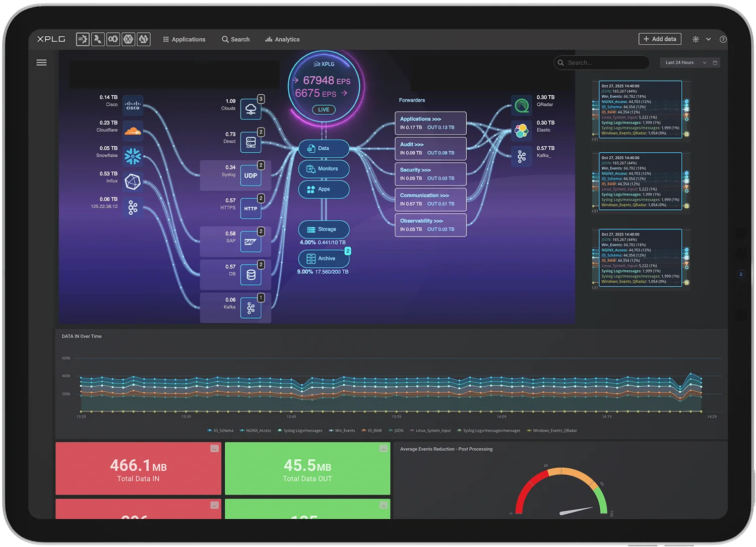The width and height of the screenshot is (756, 547).
Task: Toggle Windows_Events_QRadar series in legend
Action: pyautogui.click(x=552, y=431)
